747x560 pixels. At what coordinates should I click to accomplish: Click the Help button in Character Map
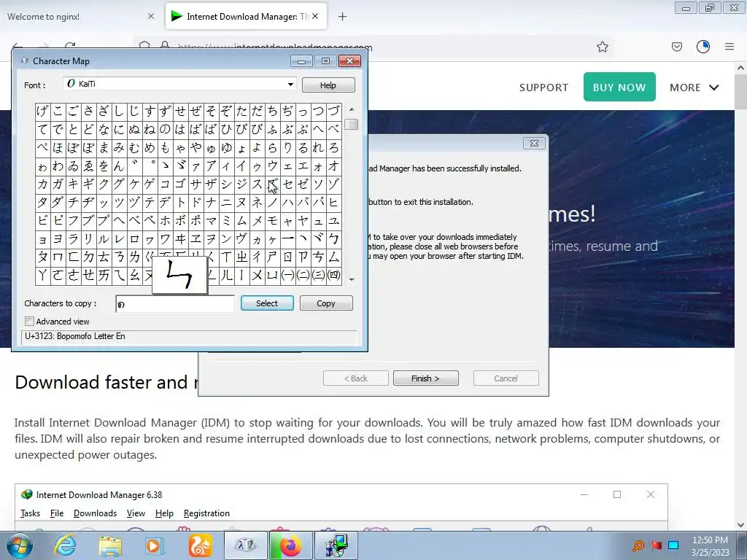(328, 85)
